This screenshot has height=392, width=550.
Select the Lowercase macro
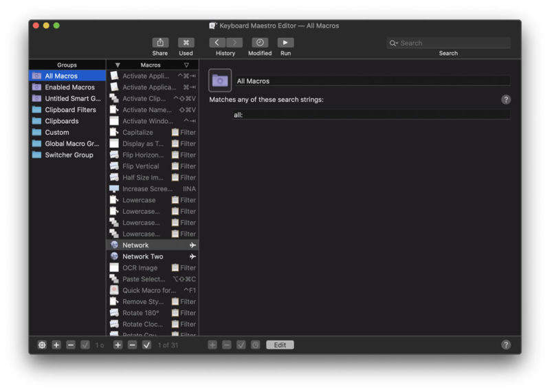[x=153, y=200]
